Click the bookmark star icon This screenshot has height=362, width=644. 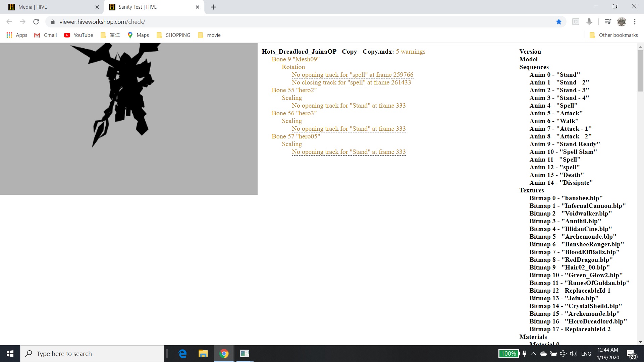[559, 22]
